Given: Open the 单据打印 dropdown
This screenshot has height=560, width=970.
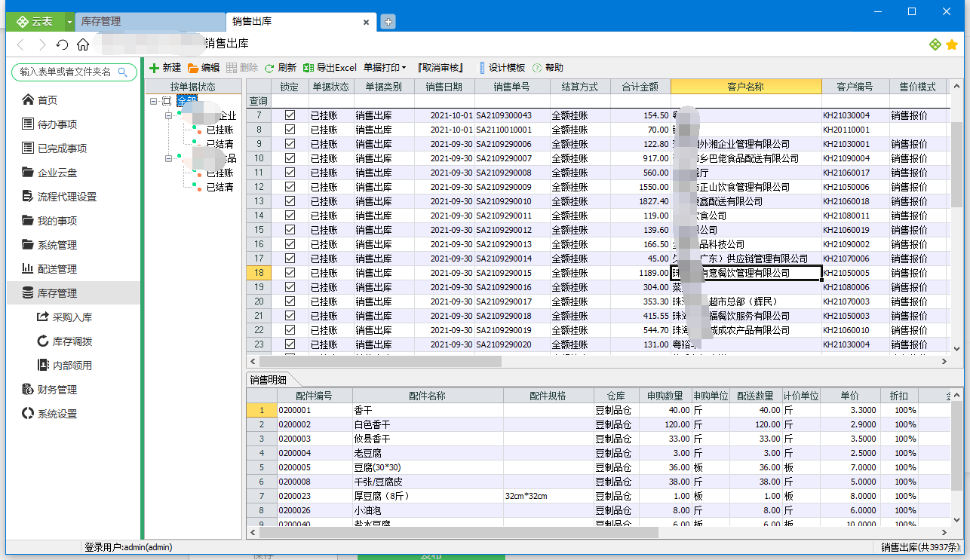Looking at the screenshot, I should point(385,68).
